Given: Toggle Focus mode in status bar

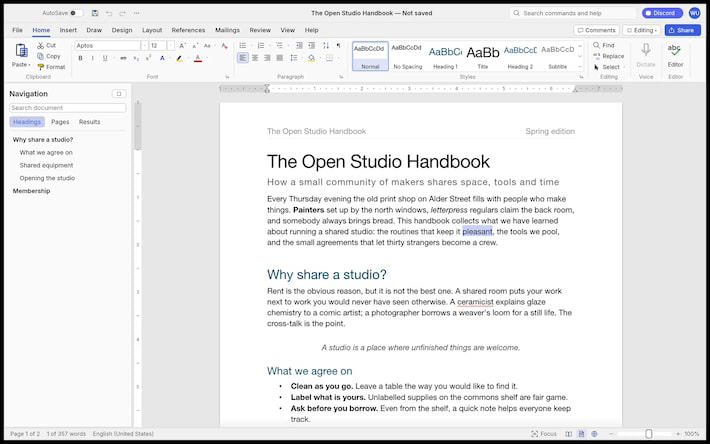Looking at the screenshot, I should [x=544, y=434].
